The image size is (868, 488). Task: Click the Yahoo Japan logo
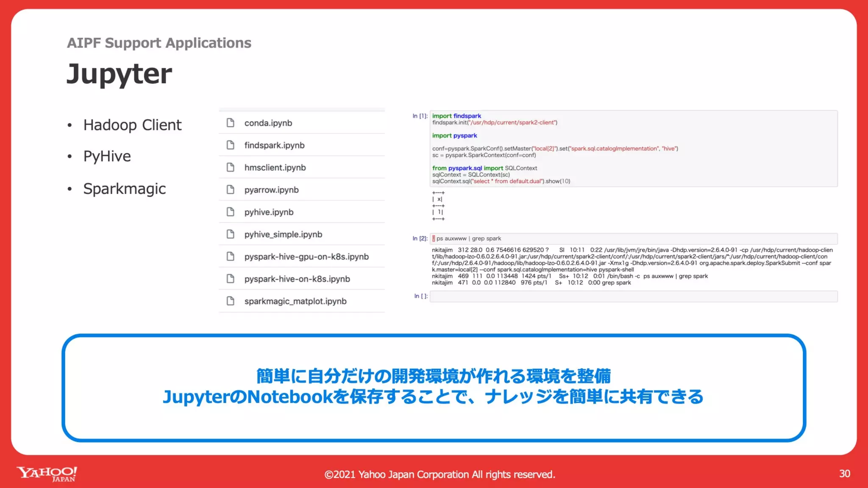[47, 474]
